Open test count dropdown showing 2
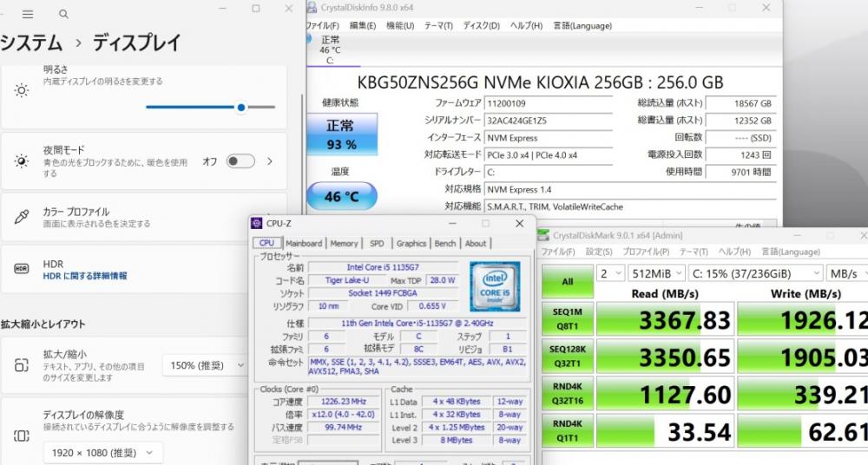The height and width of the screenshot is (465, 868). tap(610, 273)
